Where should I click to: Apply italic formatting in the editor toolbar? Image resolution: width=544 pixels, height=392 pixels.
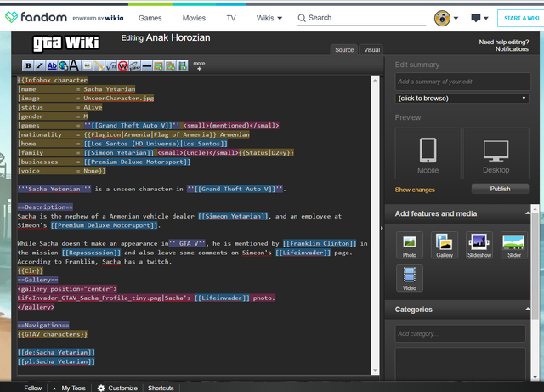pyautogui.click(x=40, y=66)
